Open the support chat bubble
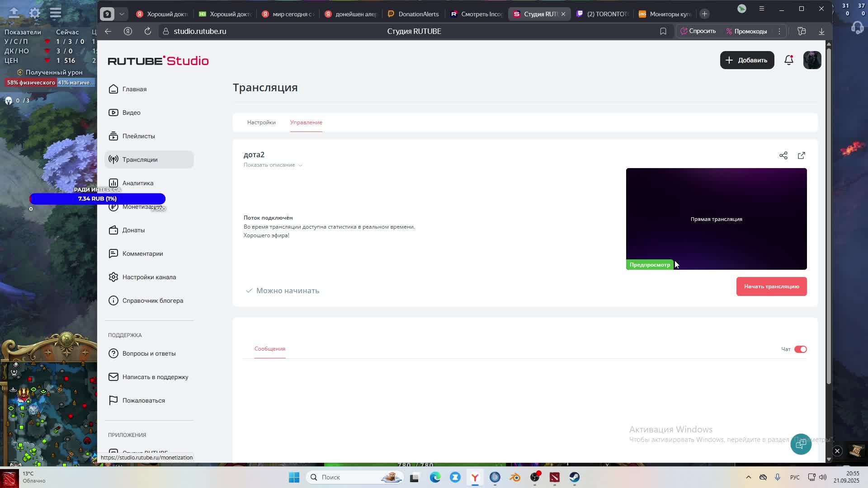The width and height of the screenshot is (868, 488). coord(801,444)
